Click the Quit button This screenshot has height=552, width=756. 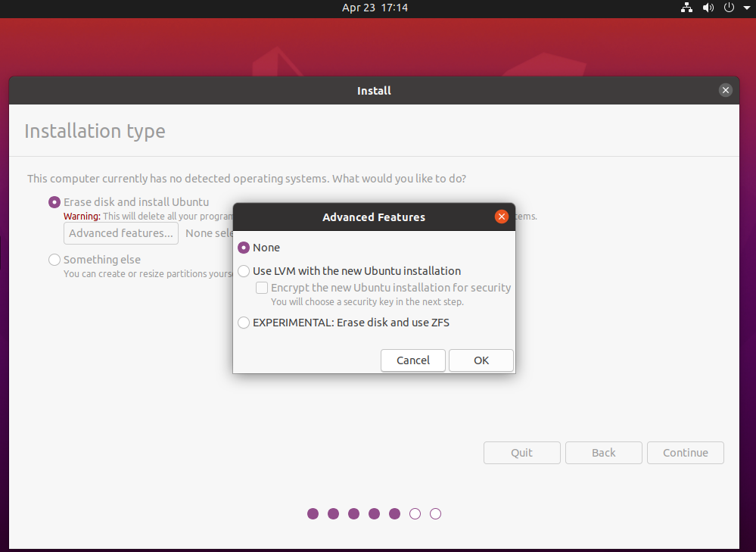[x=522, y=453]
